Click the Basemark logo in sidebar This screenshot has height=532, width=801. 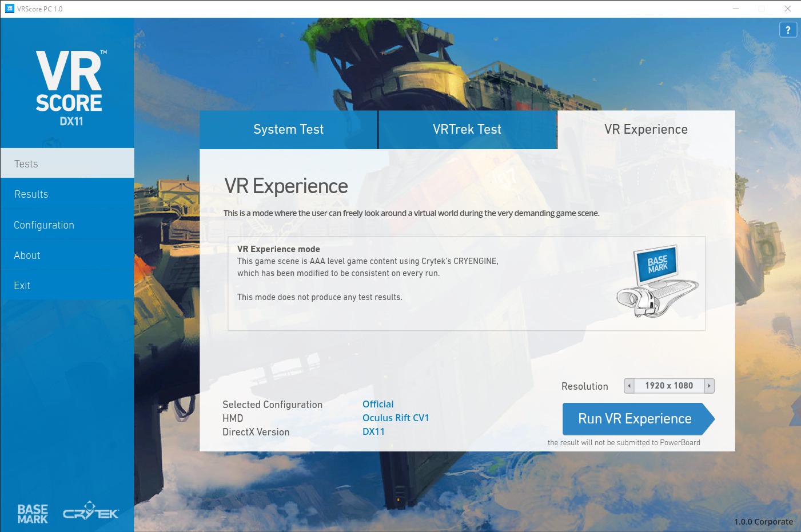click(33, 514)
